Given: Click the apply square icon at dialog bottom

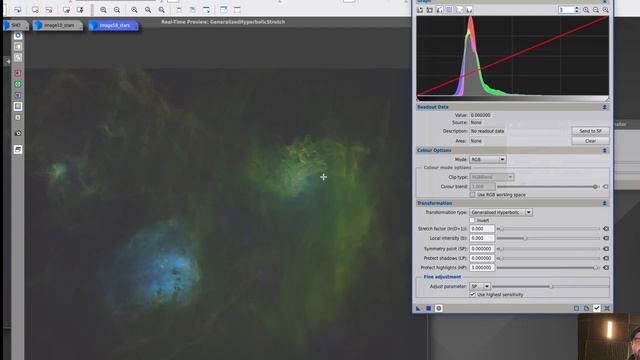Looking at the screenshot, I should pyautogui.click(x=429, y=308).
